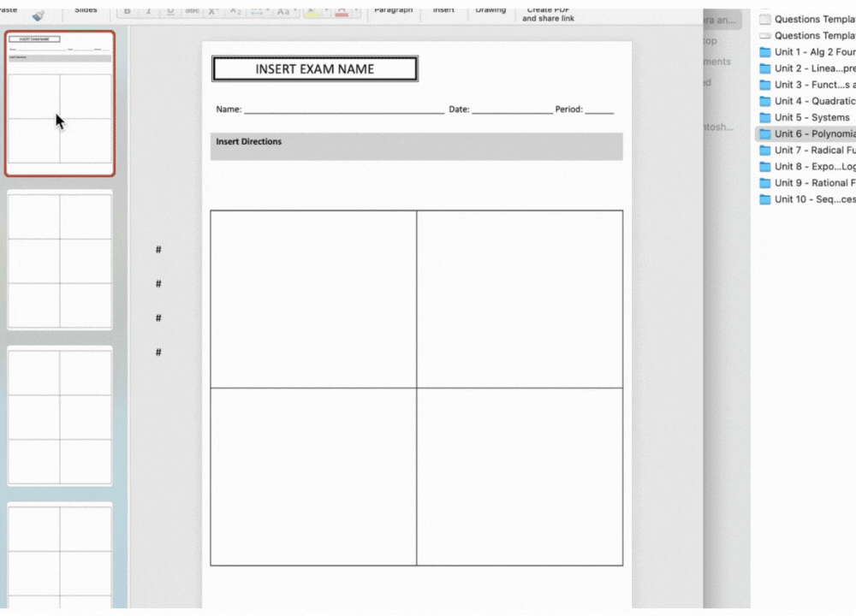Click the yellow text highlight color swatch
Viewport: 856px width, 616px height.
pos(312,11)
